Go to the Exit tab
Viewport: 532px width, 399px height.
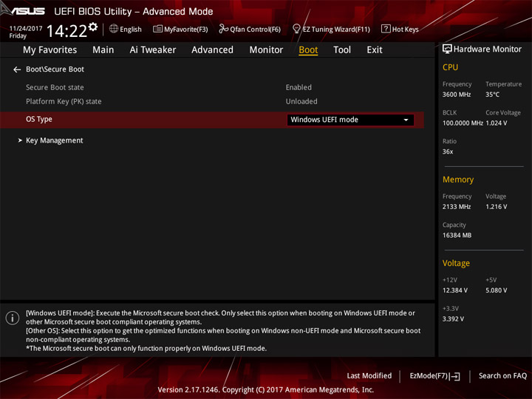coord(375,50)
